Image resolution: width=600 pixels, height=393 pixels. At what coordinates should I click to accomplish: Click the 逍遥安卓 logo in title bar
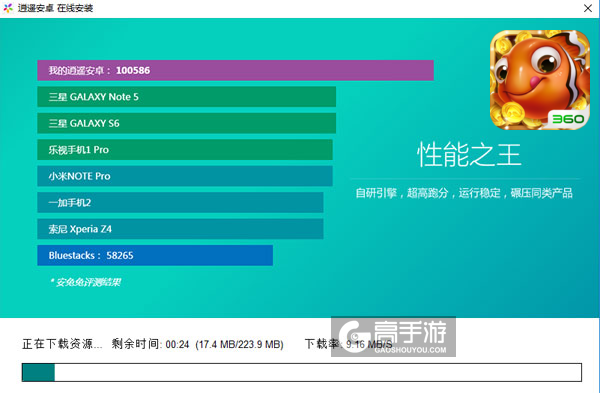[x=8, y=8]
